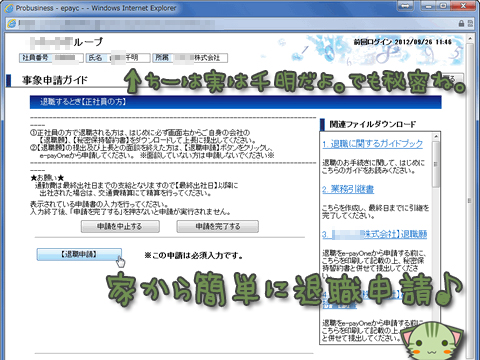Click the double-arrow button in title bar

(x=405, y=6)
